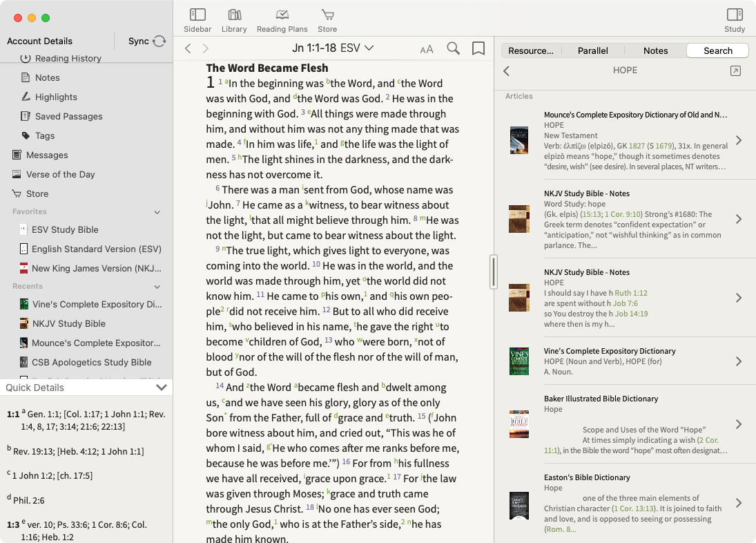The width and height of the screenshot is (756, 543).
Task: Click CSB Apologetics Study Bible icon
Action: tap(23, 362)
